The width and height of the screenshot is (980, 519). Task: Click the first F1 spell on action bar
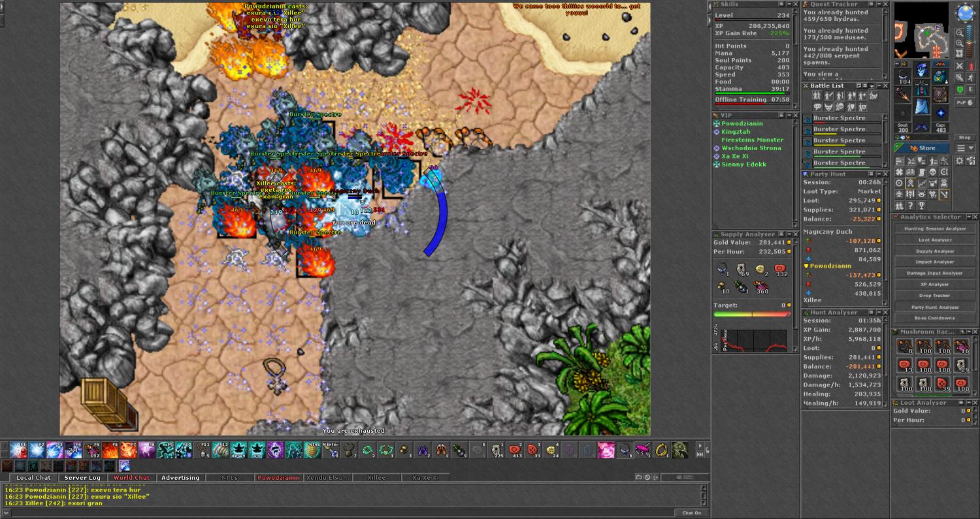pyautogui.click(x=18, y=449)
